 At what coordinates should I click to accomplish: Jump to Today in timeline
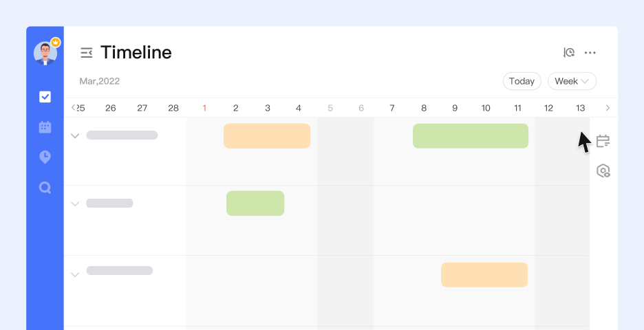click(522, 81)
